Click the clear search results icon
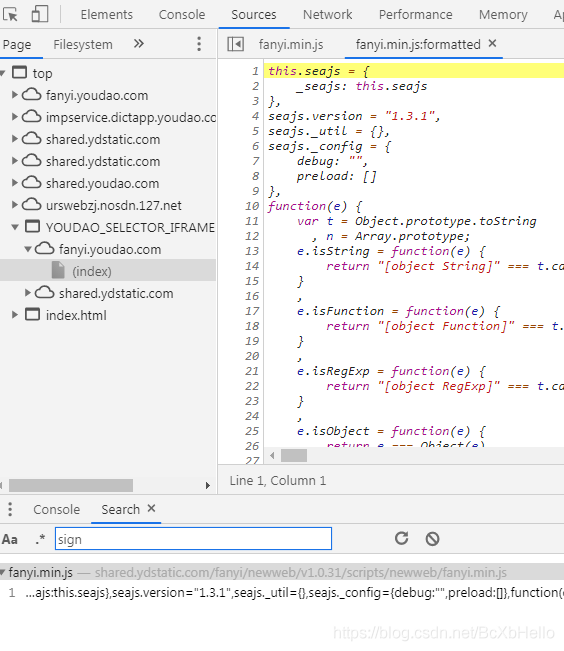This screenshot has height=651, width=564. (432, 539)
